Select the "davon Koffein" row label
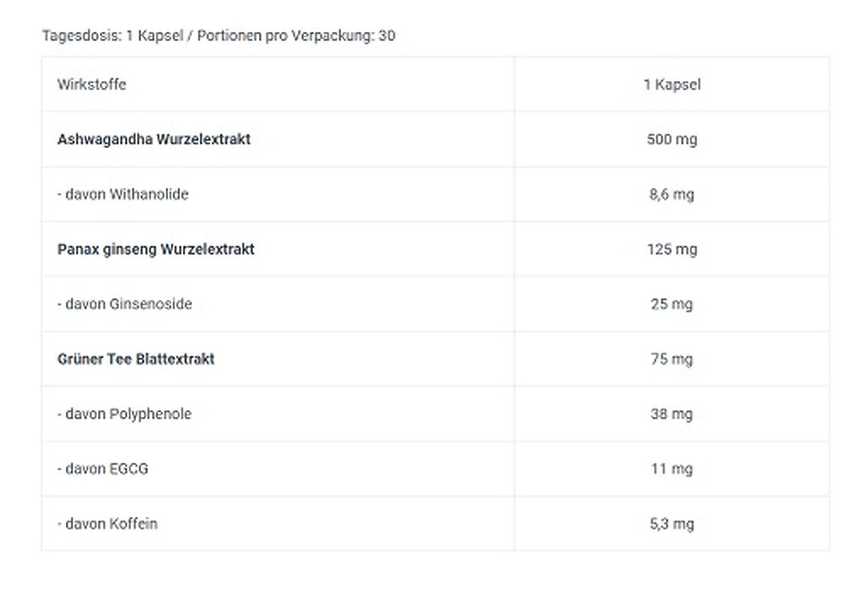 click(108, 523)
